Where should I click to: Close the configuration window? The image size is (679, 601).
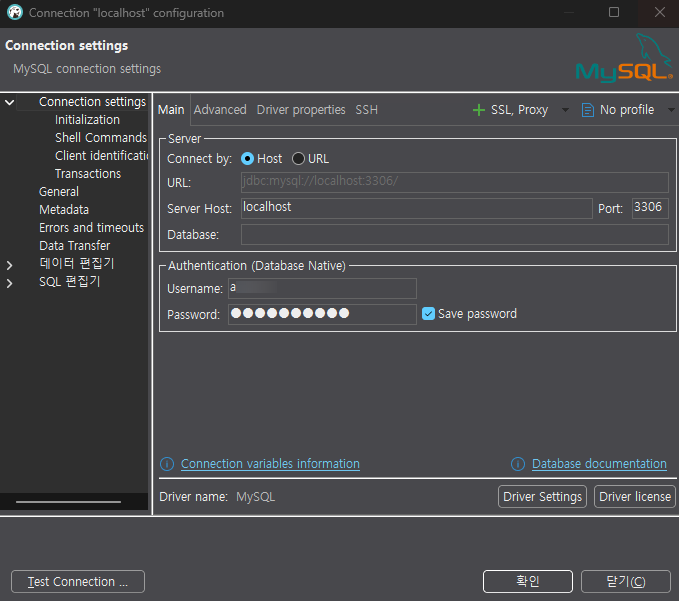(660, 12)
